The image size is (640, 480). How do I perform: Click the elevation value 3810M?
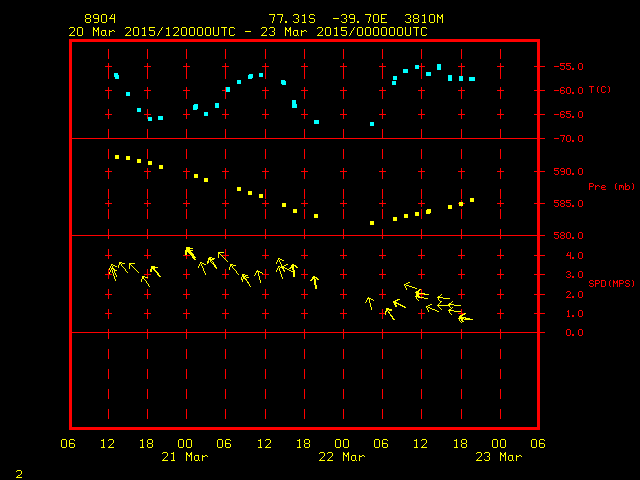click(x=424, y=19)
